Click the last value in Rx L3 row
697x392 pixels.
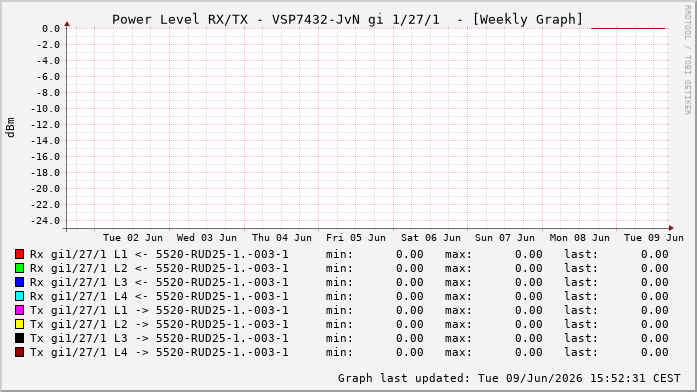(x=654, y=283)
